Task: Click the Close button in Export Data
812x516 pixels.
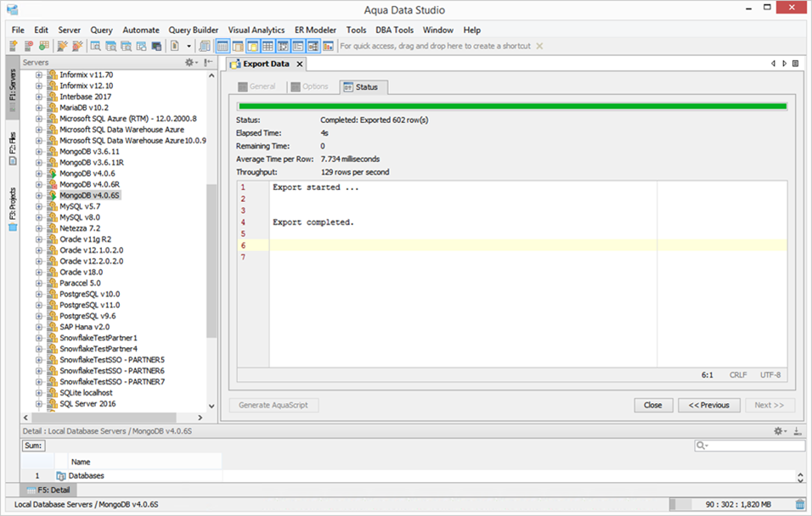Action: (x=653, y=405)
